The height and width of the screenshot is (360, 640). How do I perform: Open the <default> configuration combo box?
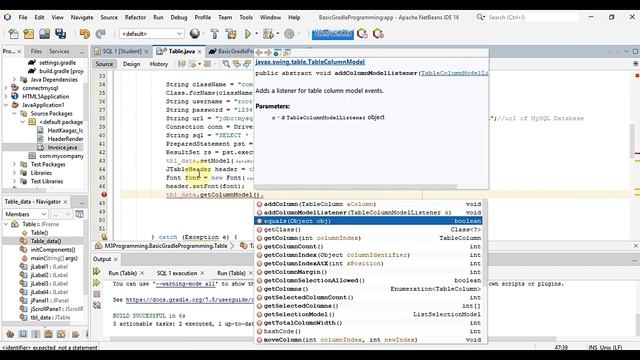point(151,34)
